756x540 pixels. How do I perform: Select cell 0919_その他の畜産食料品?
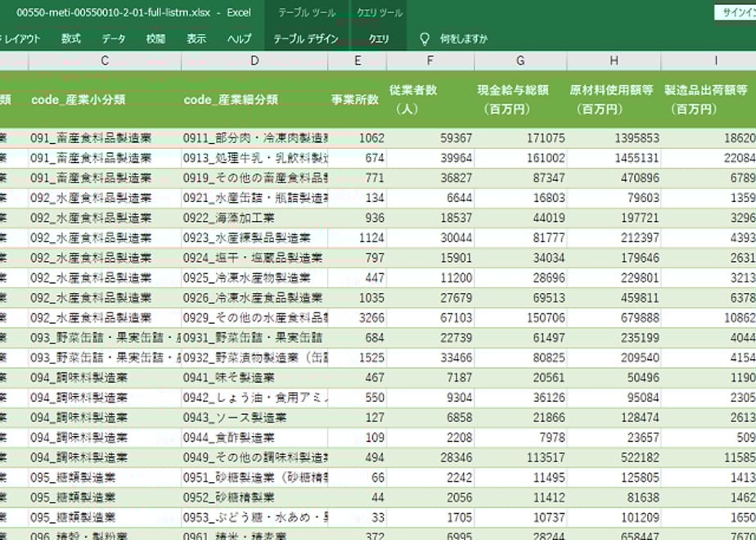tap(254, 178)
